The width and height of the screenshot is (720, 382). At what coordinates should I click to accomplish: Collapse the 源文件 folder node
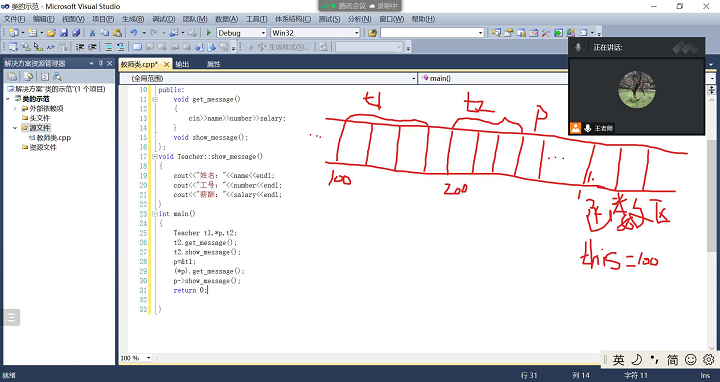tap(15, 128)
